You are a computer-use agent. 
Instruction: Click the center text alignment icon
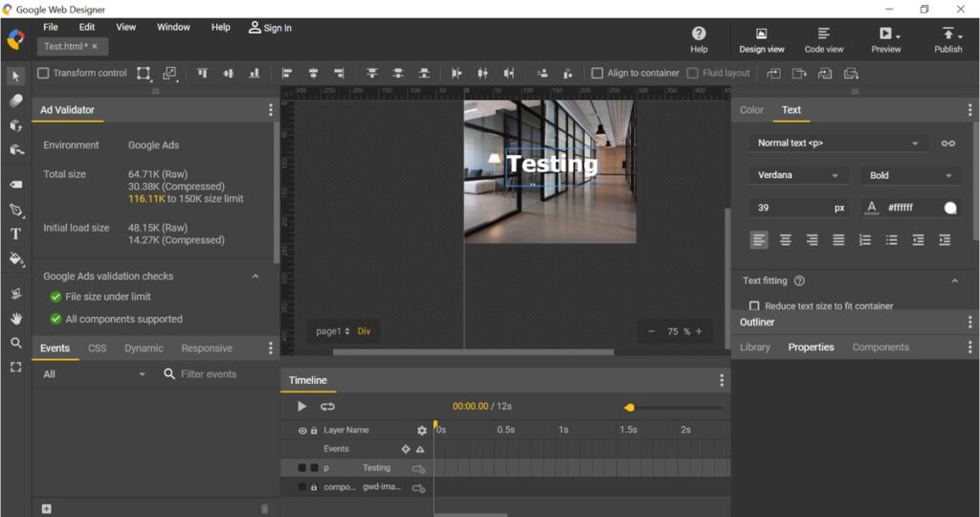click(x=785, y=240)
